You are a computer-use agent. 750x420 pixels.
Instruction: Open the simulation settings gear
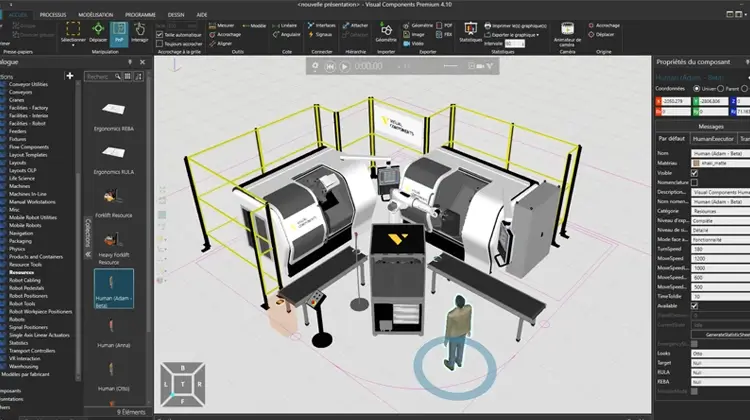[x=315, y=66]
